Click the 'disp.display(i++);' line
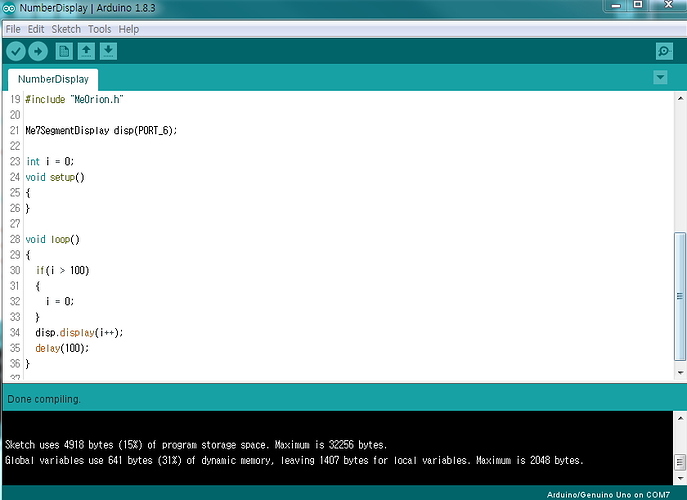 click(x=79, y=333)
